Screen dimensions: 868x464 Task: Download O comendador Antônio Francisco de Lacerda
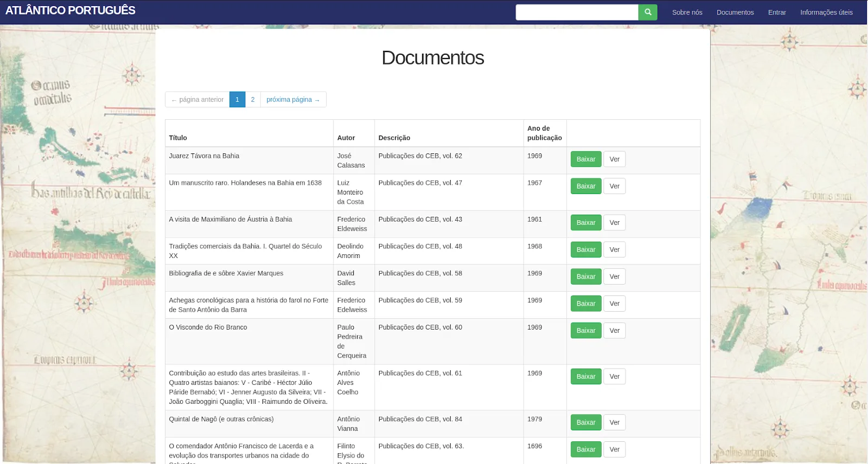[x=586, y=449]
